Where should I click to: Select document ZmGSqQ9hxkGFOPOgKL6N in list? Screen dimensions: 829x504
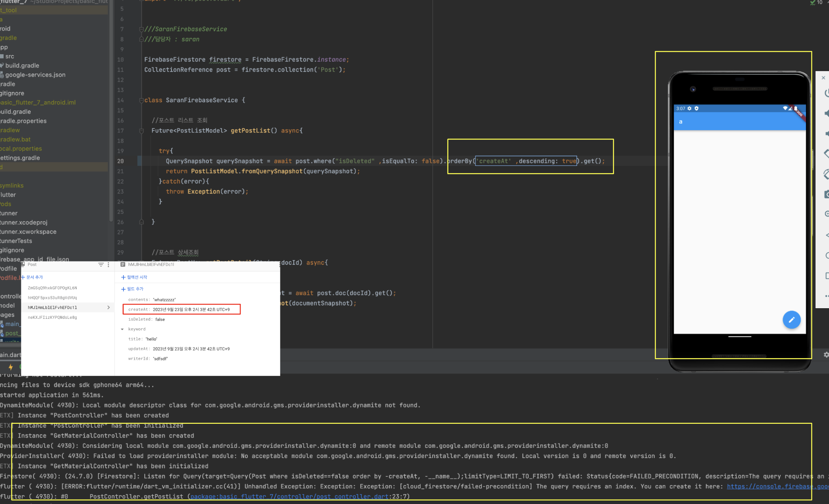52,288
